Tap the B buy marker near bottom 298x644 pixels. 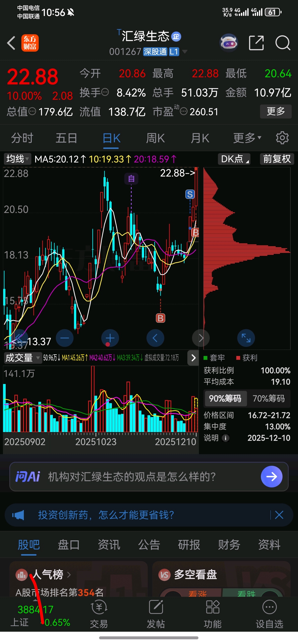click(160, 318)
